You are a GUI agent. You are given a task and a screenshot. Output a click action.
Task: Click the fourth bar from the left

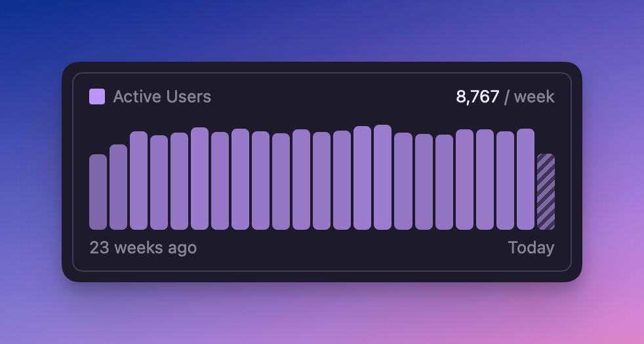pyautogui.click(x=159, y=183)
